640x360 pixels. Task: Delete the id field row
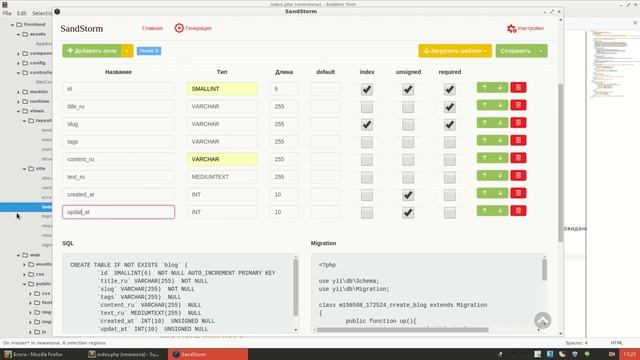pos(518,87)
